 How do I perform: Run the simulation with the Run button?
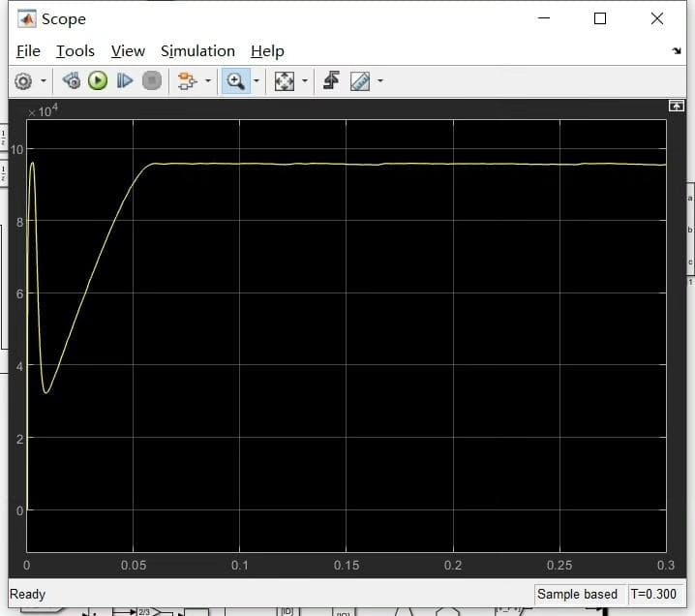(x=98, y=80)
